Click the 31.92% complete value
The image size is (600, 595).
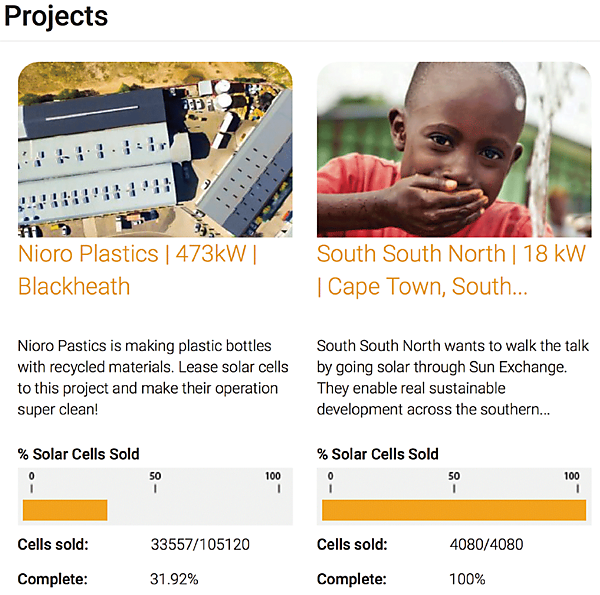(173, 579)
